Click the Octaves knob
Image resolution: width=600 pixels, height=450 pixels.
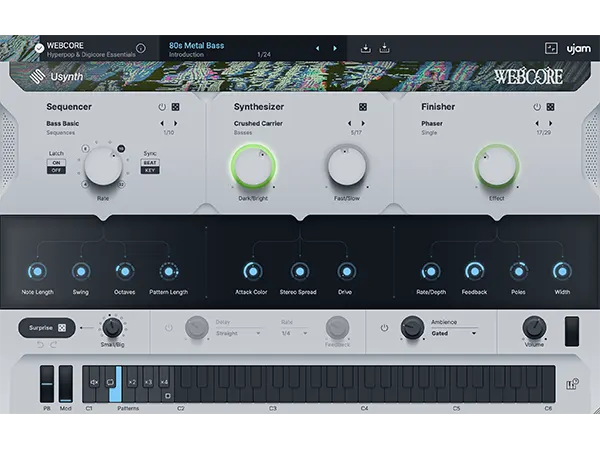125,272
